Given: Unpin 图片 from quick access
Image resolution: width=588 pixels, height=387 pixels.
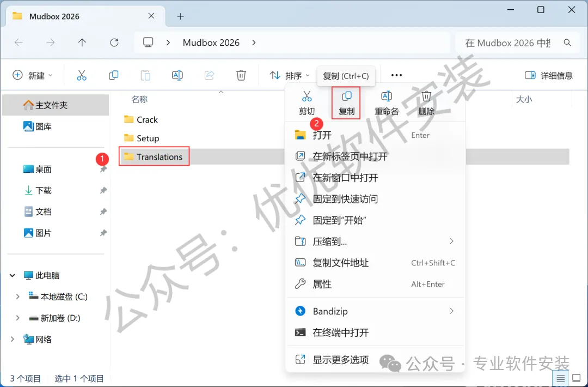Looking at the screenshot, I should coord(103,233).
